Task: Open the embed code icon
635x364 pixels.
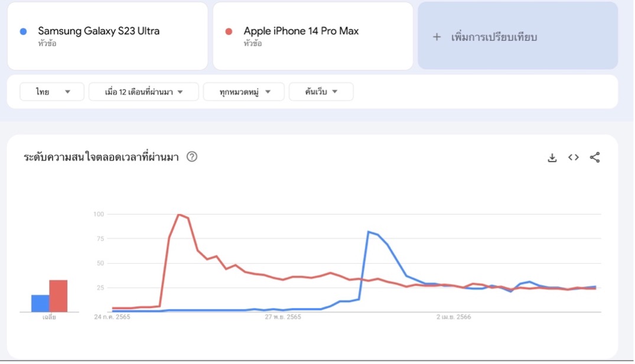Action: pyautogui.click(x=574, y=158)
